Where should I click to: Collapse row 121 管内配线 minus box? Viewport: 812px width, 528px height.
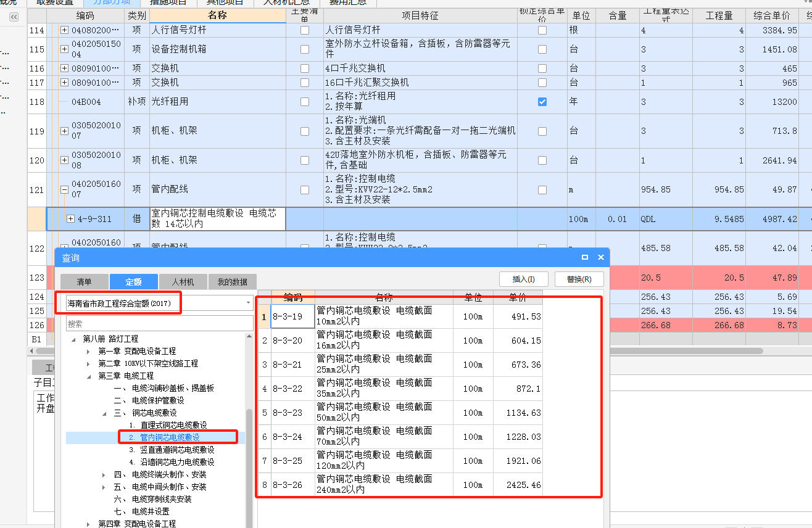tap(65, 190)
